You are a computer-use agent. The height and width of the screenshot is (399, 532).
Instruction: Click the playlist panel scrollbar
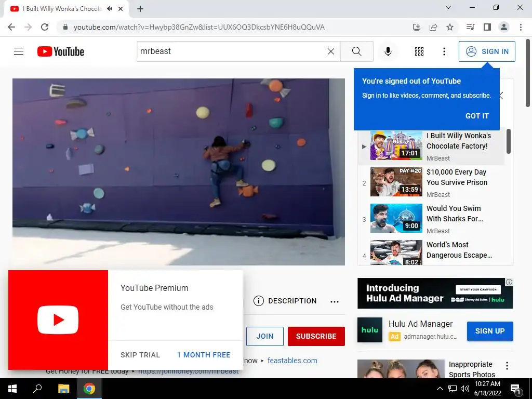tap(508, 141)
